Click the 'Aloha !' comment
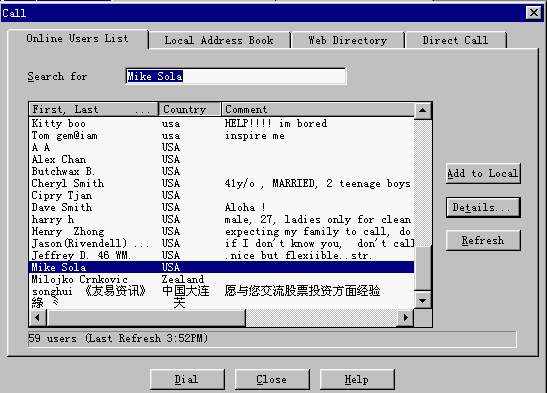 click(x=245, y=207)
